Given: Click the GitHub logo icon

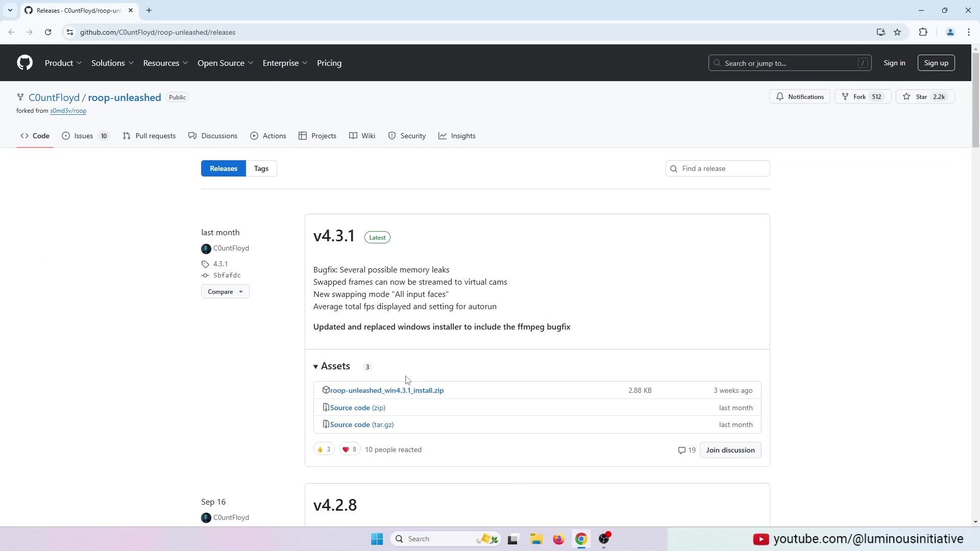Looking at the screenshot, I should click(24, 63).
